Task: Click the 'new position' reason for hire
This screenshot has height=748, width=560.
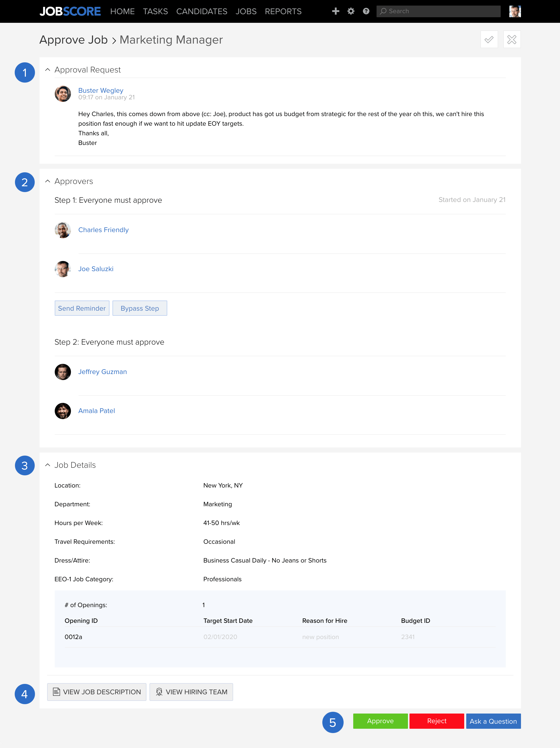Action: pyautogui.click(x=321, y=637)
